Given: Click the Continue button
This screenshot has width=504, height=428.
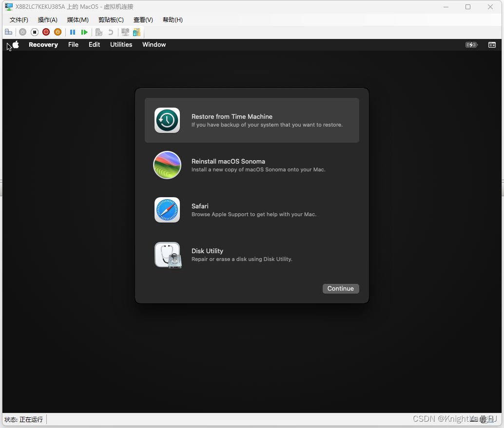Looking at the screenshot, I should tap(341, 288).
